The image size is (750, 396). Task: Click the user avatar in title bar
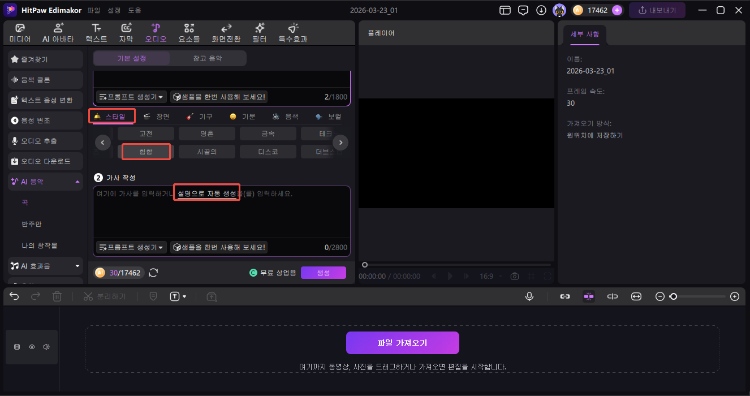[x=559, y=10]
